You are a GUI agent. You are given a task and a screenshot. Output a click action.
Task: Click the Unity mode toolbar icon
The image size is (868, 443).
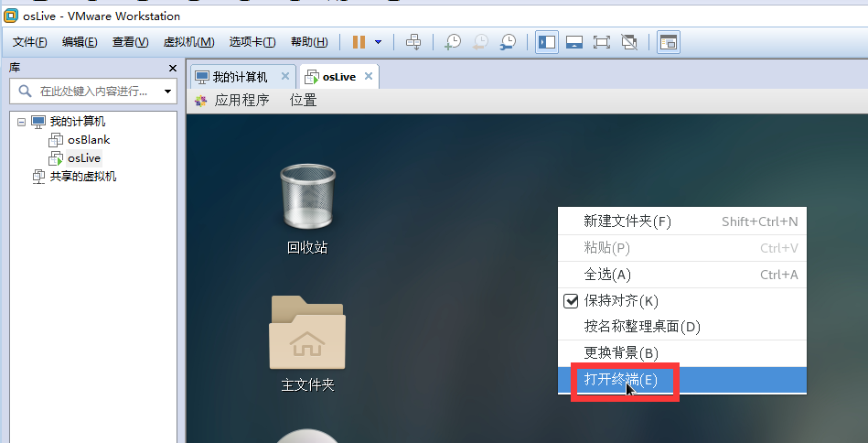(x=628, y=42)
